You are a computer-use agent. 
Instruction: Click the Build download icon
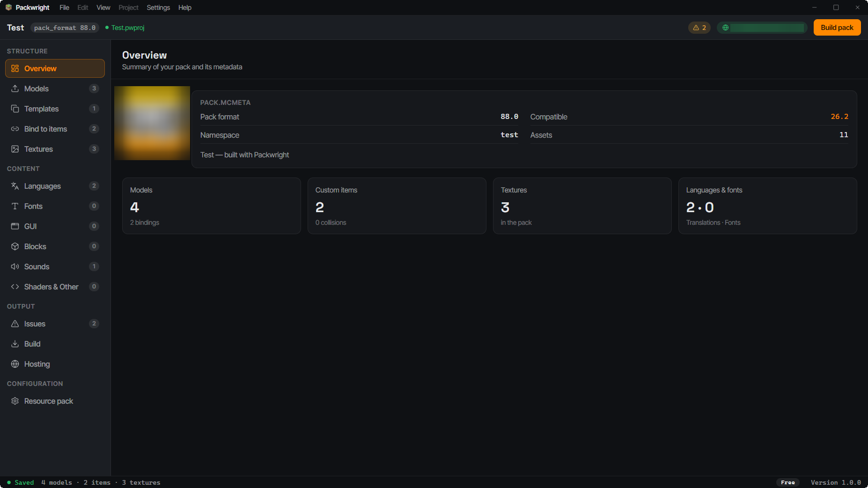15,344
